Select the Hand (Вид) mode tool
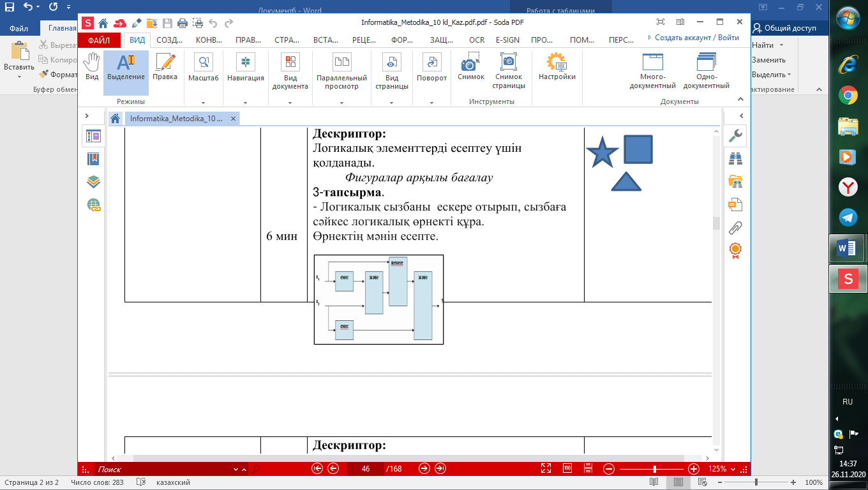The width and height of the screenshot is (868, 490). tap(92, 67)
